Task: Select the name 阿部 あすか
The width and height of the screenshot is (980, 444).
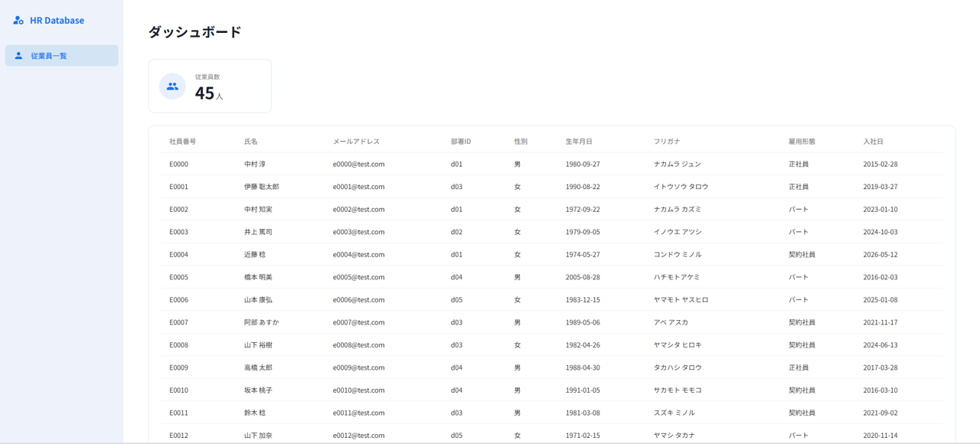Action: point(262,322)
